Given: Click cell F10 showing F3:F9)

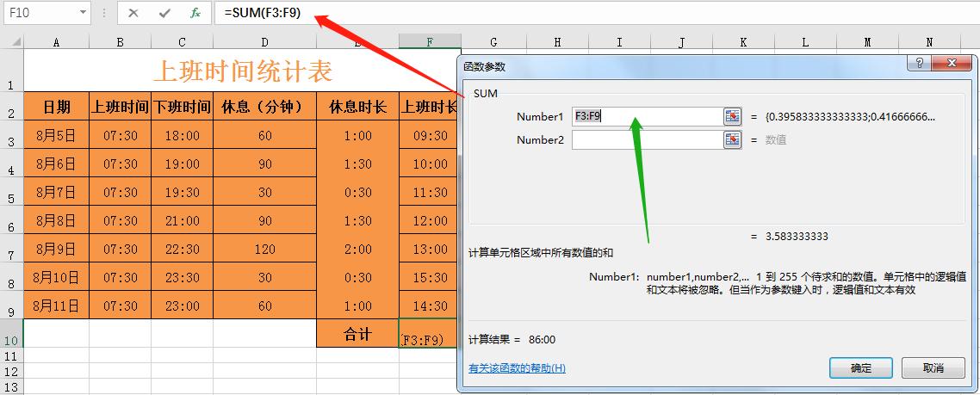Looking at the screenshot, I should point(429,334).
